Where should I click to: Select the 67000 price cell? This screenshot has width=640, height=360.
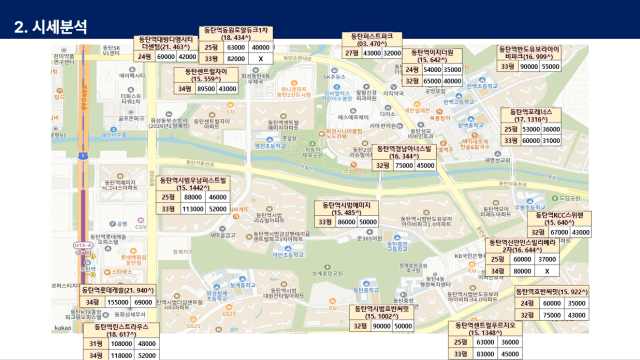coord(559,232)
